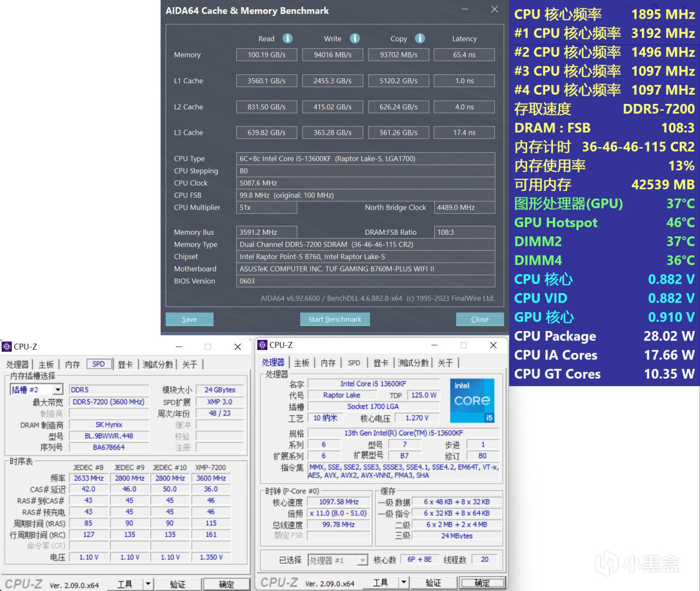This screenshot has height=591, width=700.
Task: Expand the 工具 dropdown arrow in CPU-Z processor window
Action: click(x=404, y=583)
